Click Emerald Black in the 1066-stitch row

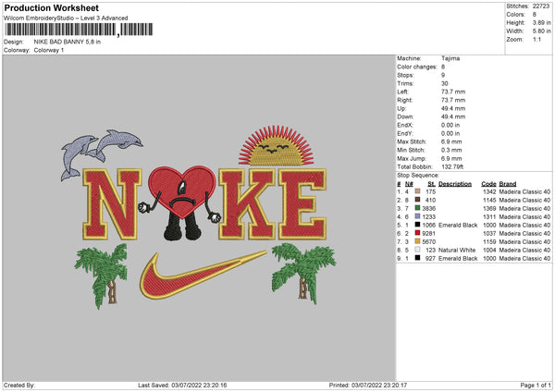tap(458, 225)
